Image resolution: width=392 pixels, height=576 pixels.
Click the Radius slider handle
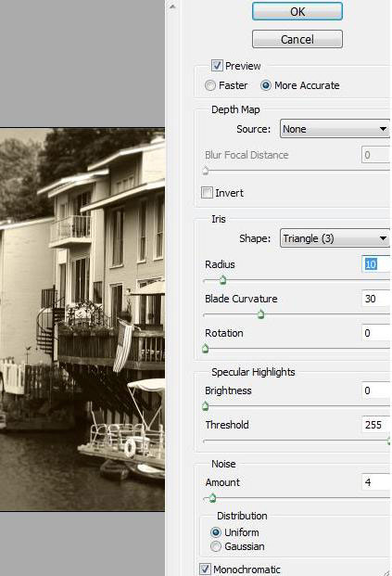[222, 281]
